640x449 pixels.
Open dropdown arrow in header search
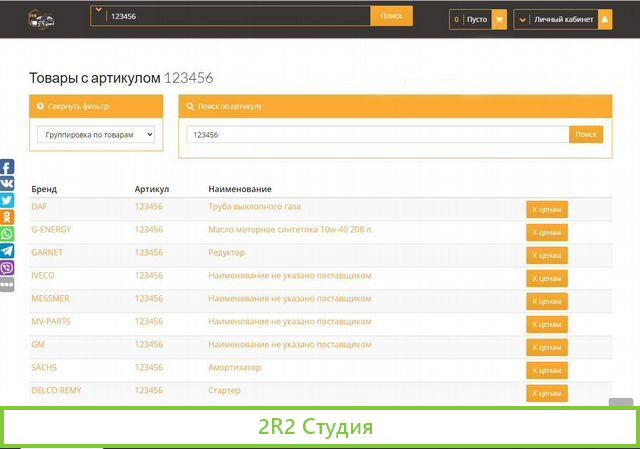(98, 11)
